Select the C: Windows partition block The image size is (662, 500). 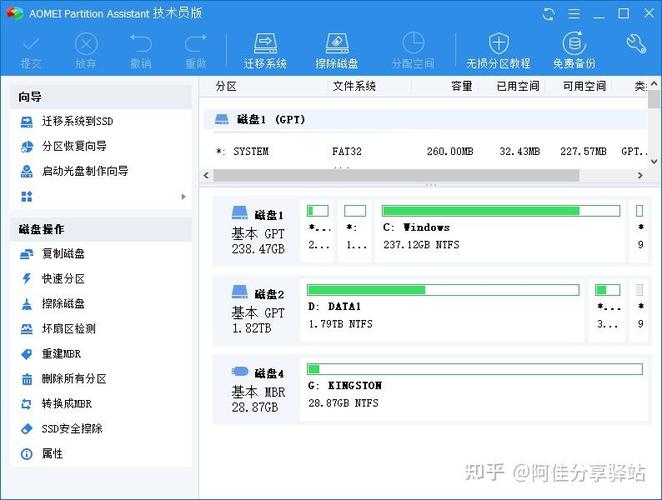point(500,231)
